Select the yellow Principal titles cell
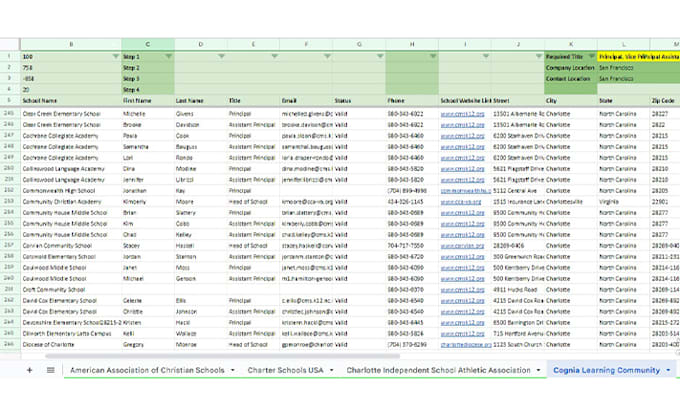Image resolution: width=680 pixels, height=411 pixels. pyautogui.click(x=639, y=57)
